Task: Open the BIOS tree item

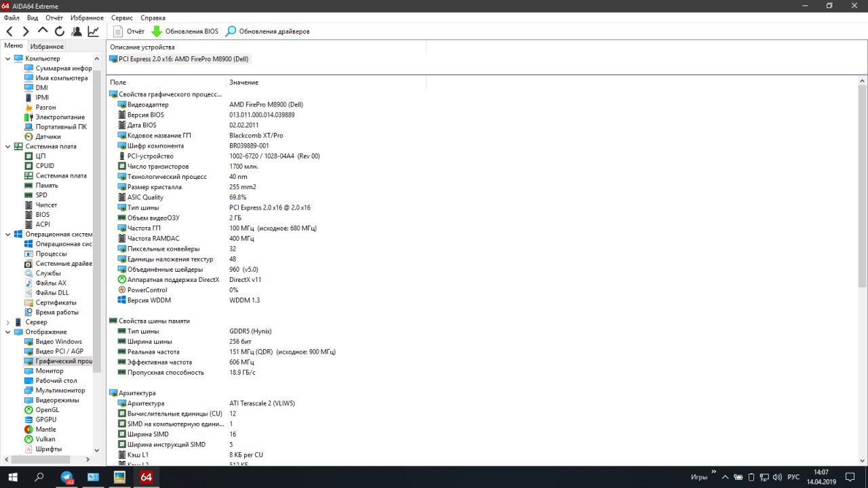Action: (x=37, y=215)
